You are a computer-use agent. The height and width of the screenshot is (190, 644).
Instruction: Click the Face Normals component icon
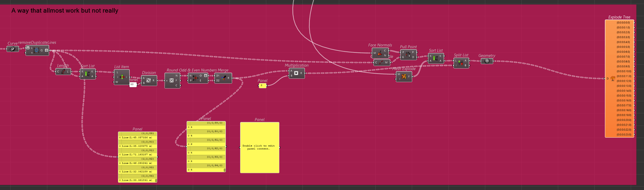380,53
